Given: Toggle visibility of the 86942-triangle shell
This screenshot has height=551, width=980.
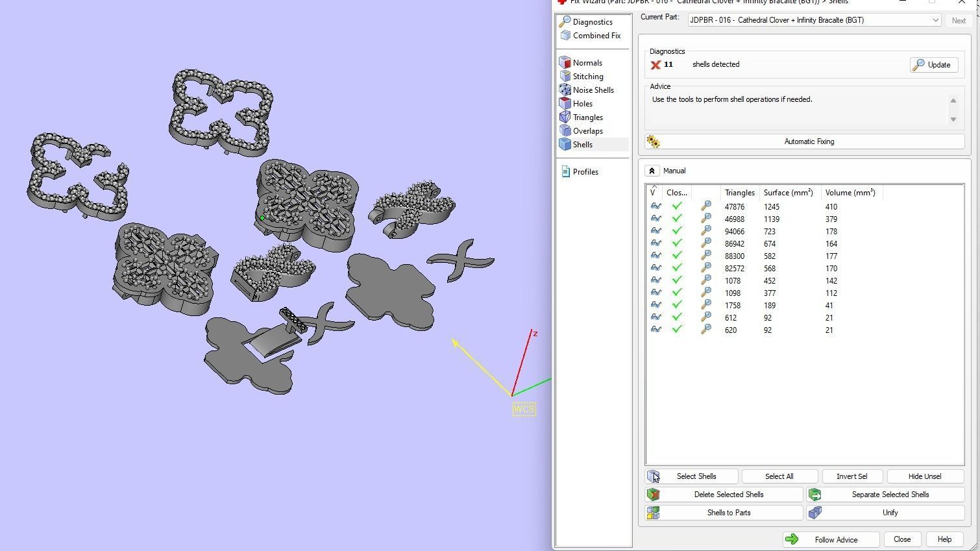Looking at the screenshot, I should tap(655, 243).
